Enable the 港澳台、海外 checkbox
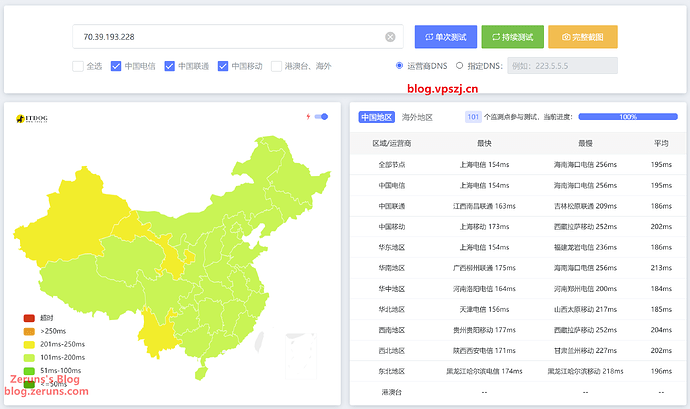The image size is (690, 409). (x=277, y=66)
